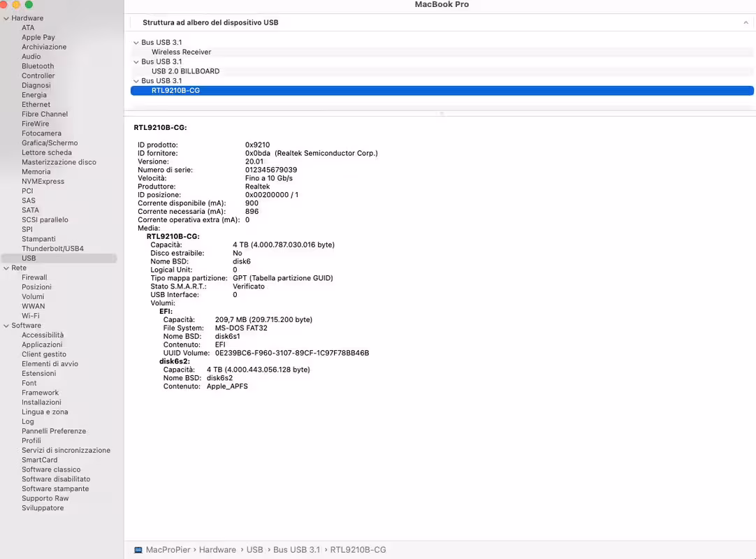Open Software disabilitato entry
756x559 pixels.
[x=56, y=479]
